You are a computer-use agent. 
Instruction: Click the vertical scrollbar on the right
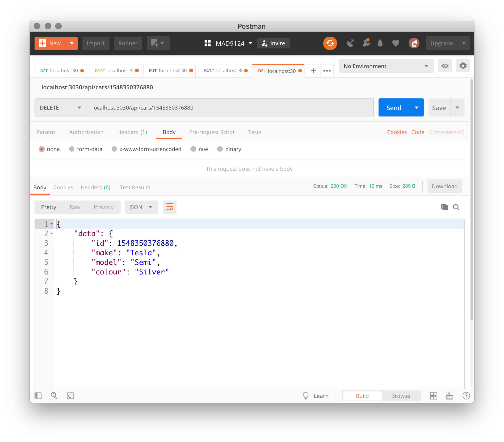[x=472, y=199]
